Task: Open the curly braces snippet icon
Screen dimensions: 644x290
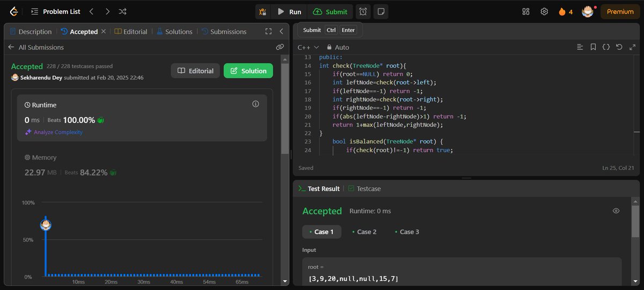Action: pos(606,47)
